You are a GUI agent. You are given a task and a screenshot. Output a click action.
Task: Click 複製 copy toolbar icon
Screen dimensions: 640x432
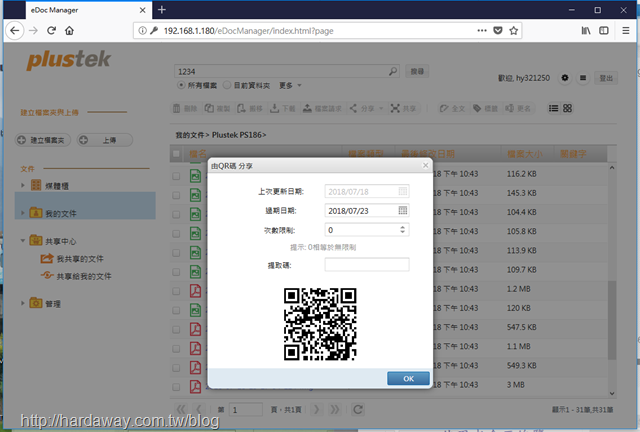218,108
